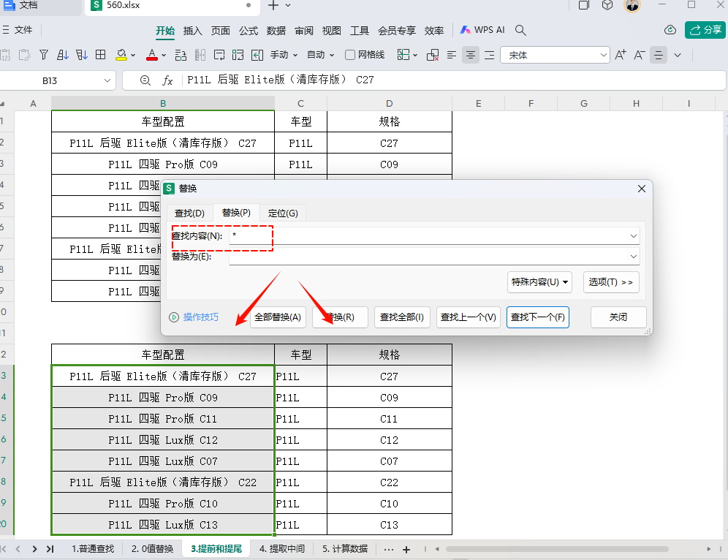
Task: Click the 关闭 button in dialog
Action: point(618,317)
